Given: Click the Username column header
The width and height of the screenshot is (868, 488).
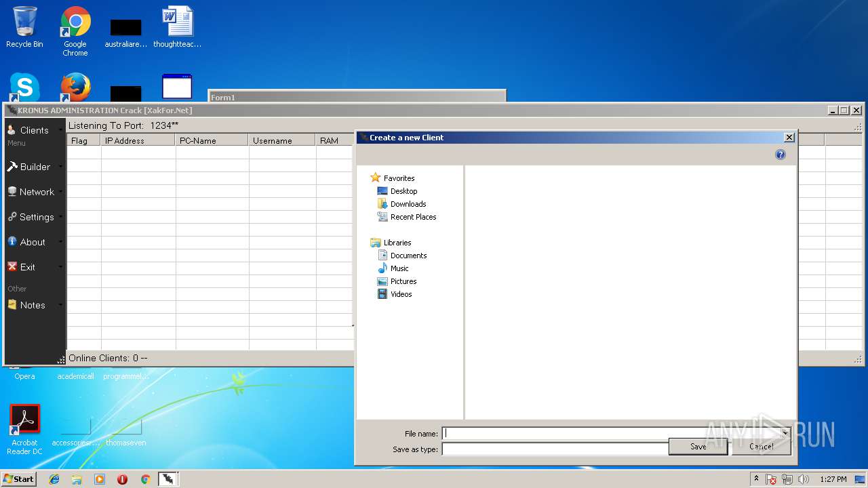Looking at the screenshot, I should (283, 140).
